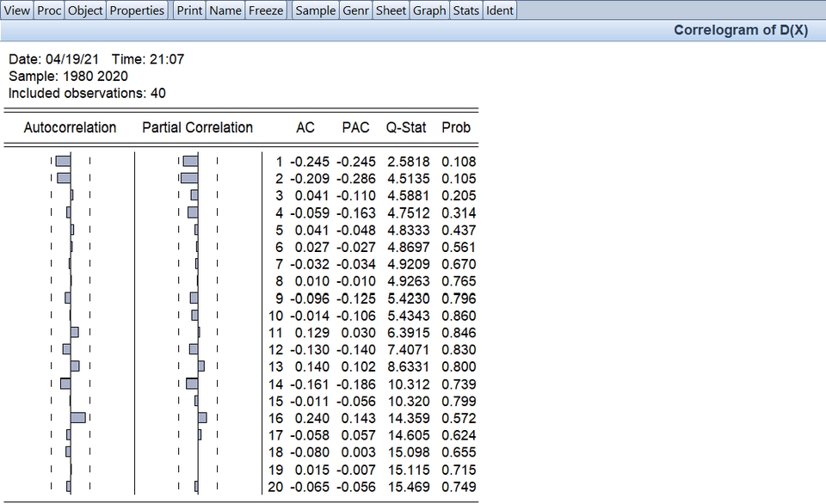Select Prob value 0.860 at lag 10
Screen dimensions: 826x504
[x=459, y=316]
